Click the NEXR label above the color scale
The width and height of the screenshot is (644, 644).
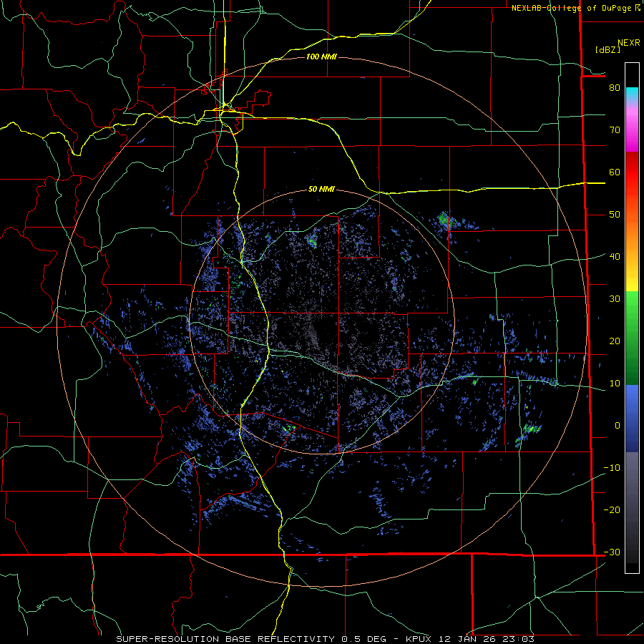tap(628, 43)
